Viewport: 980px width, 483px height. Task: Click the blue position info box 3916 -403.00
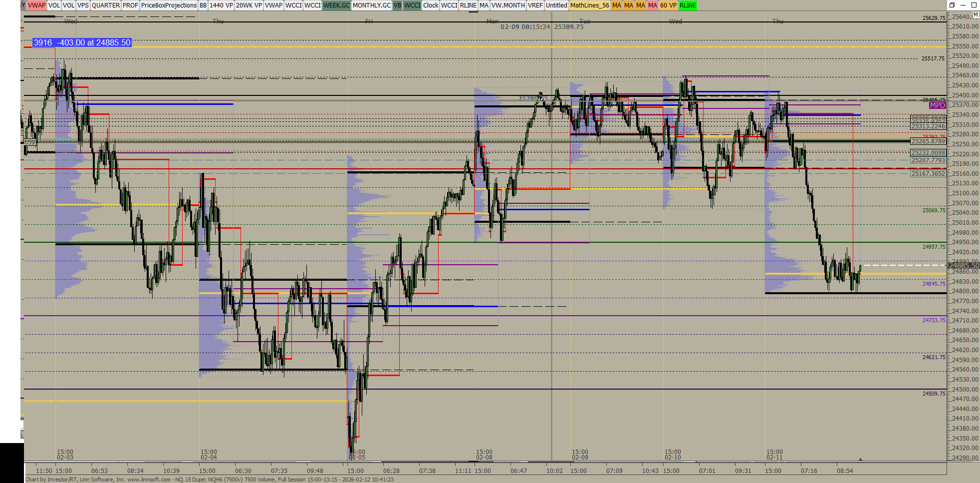coord(82,43)
